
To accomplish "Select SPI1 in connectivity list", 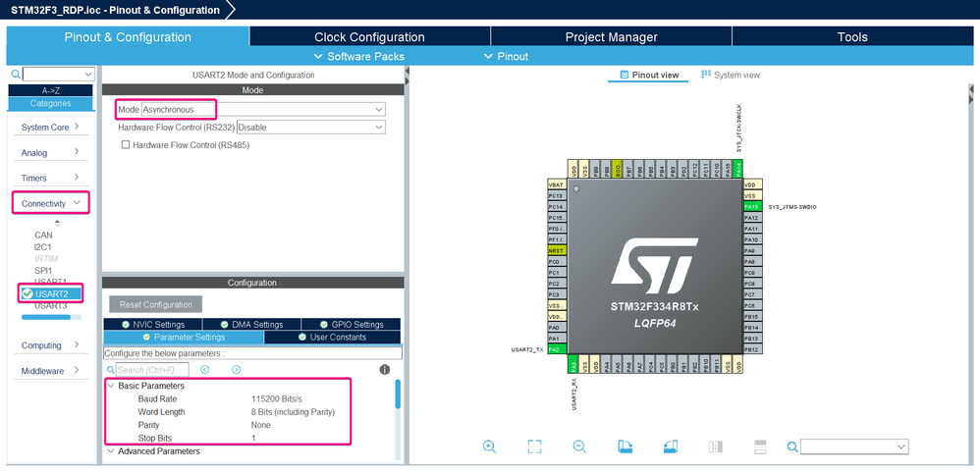I will [x=43, y=271].
